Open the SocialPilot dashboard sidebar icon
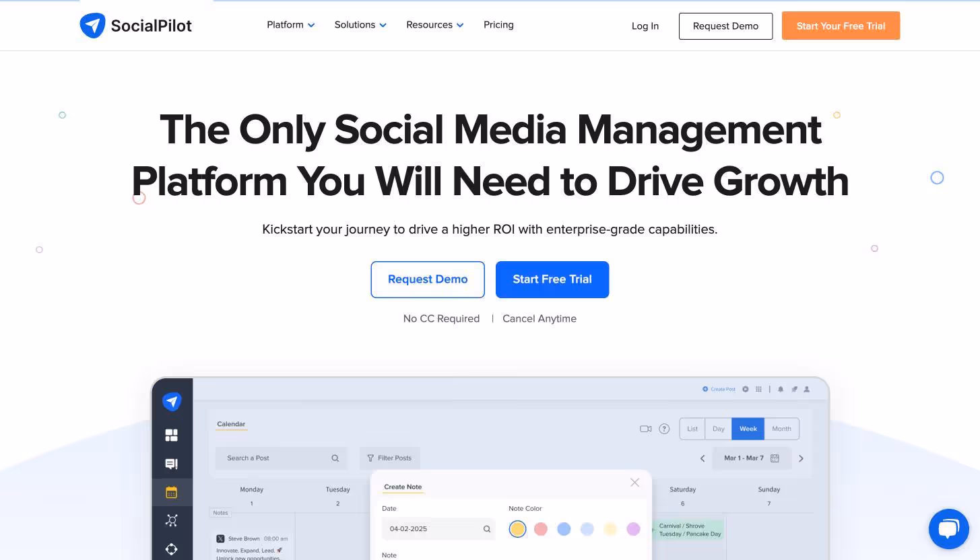This screenshot has height=560, width=980. coord(172,435)
